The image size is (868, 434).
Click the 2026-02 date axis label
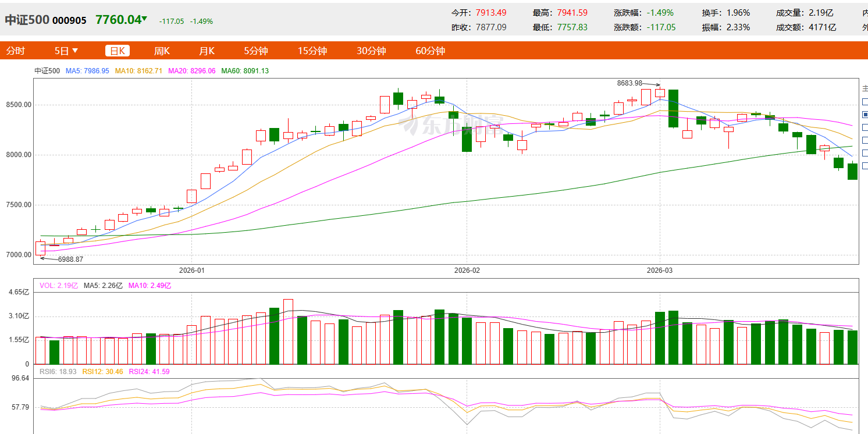coord(467,271)
